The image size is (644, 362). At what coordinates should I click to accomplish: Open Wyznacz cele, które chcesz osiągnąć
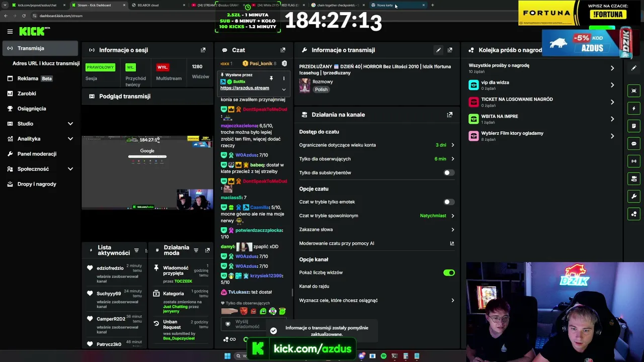coord(377,301)
